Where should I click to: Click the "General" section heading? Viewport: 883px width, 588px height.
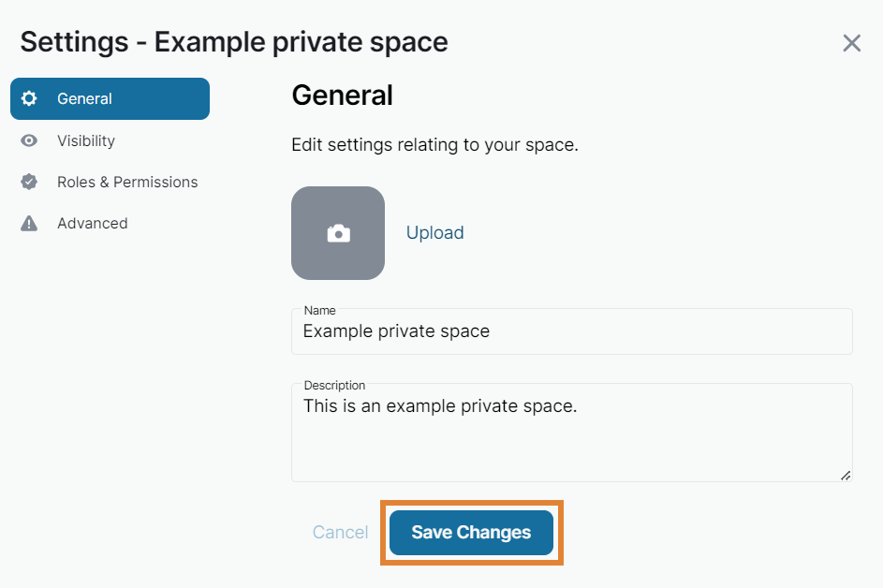click(342, 96)
